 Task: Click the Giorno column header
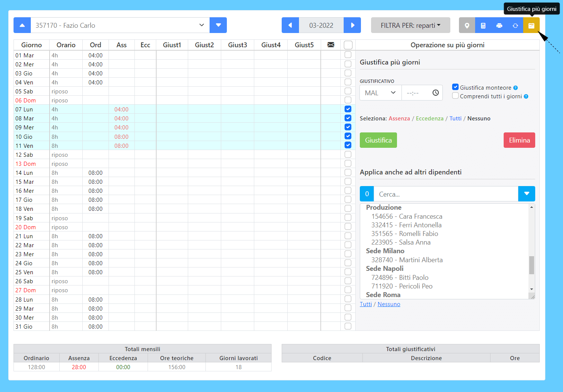coord(32,45)
